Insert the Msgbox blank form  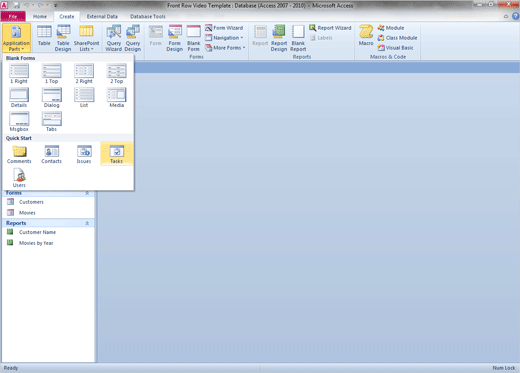(19, 122)
